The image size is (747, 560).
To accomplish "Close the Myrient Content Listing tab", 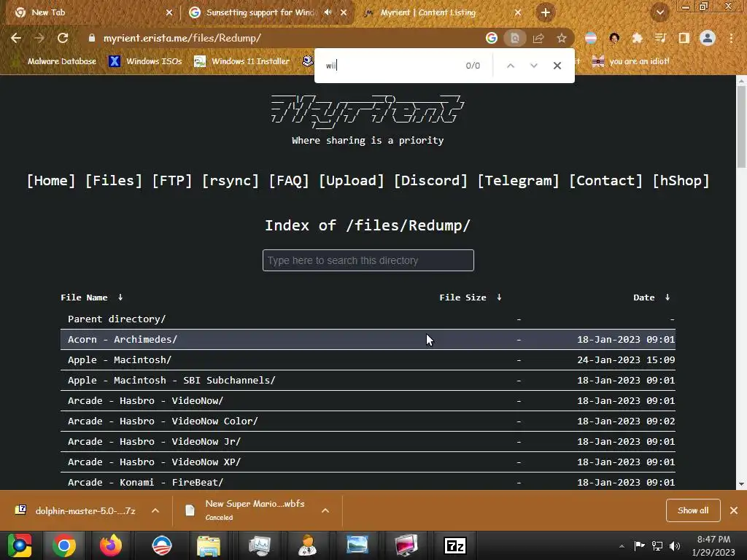I will [x=518, y=12].
